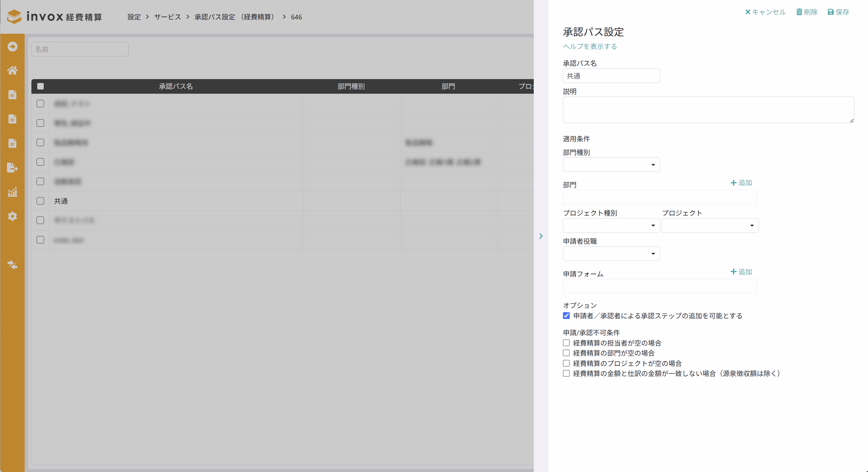Click the サービス breadcrumb
868x472 pixels.
pos(167,17)
